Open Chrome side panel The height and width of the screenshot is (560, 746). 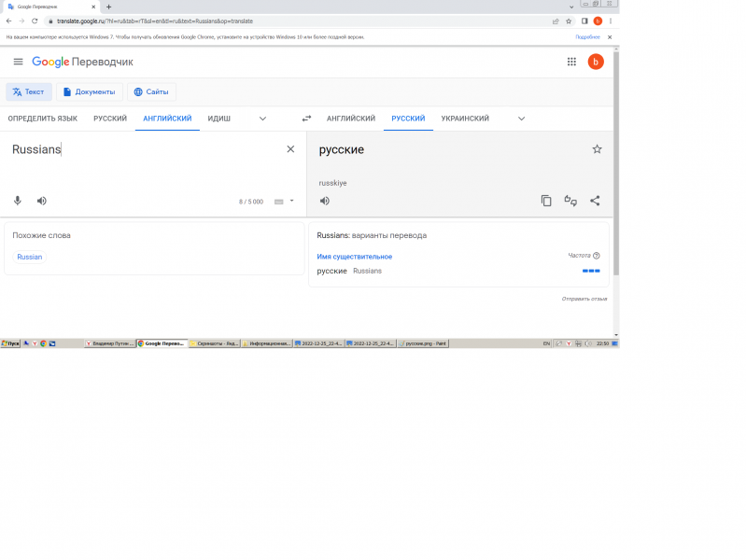pos(584,21)
